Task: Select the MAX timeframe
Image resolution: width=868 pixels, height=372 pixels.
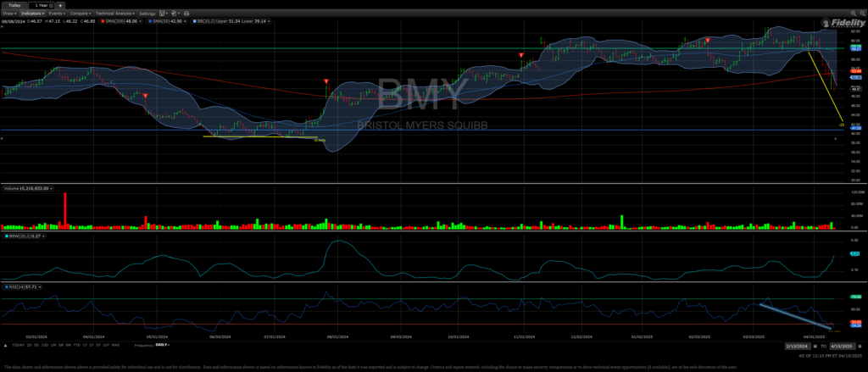Action: pyautogui.click(x=115, y=345)
